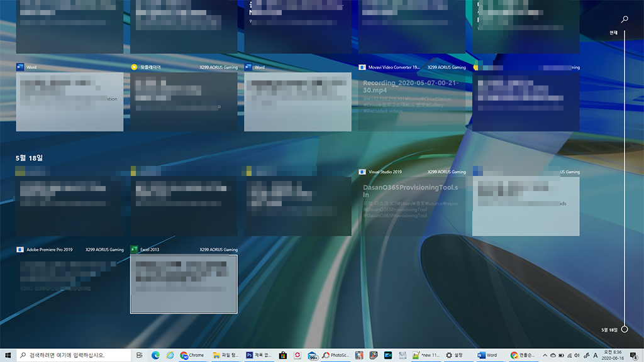The image size is (644, 362).
Task: Open the Windows Start menu
Action: (x=8, y=355)
